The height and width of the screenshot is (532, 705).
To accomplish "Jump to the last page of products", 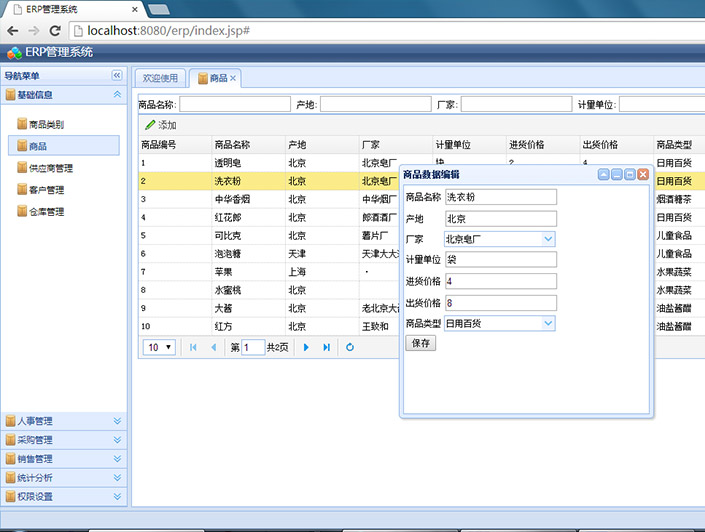I will [x=326, y=347].
